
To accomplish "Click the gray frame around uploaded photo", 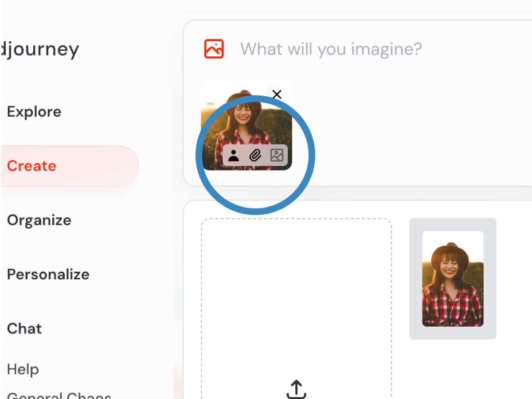I will click(x=453, y=224).
